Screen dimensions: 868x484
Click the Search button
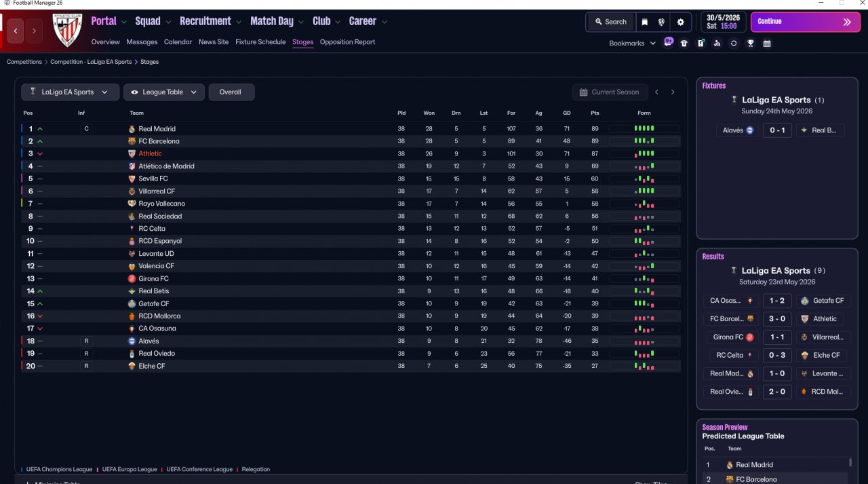click(x=610, y=22)
